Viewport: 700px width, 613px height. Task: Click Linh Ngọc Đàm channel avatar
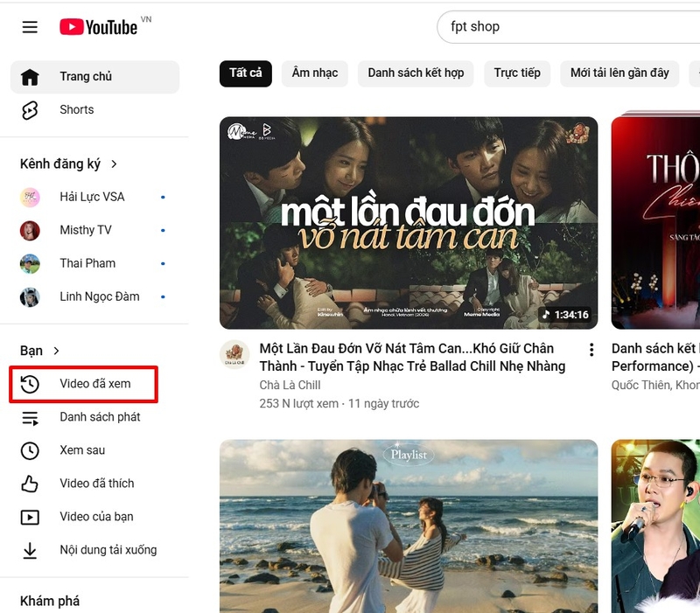(30, 296)
